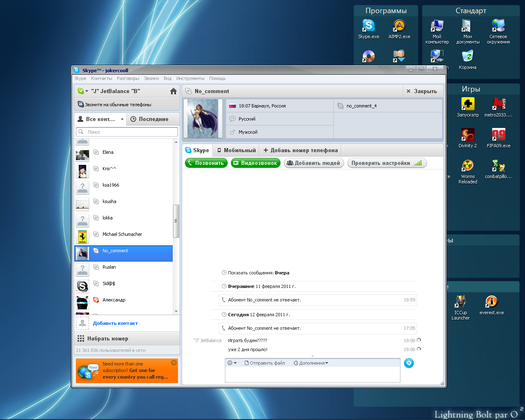Click the everest.exe desktop icon
Image resolution: width=525 pixels, height=420 pixels.
click(x=491, y=305)
